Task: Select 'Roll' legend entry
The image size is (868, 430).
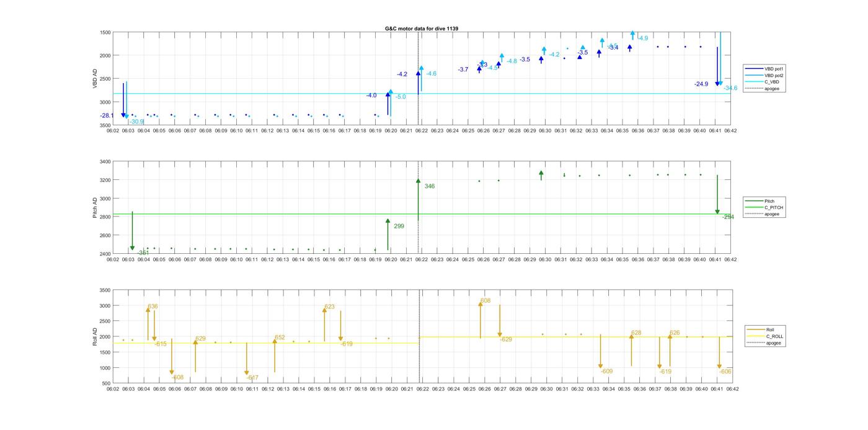Action: click(771, 329)
